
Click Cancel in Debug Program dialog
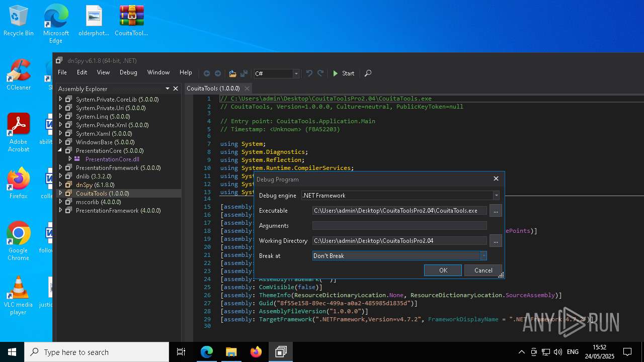click(483, 270)
